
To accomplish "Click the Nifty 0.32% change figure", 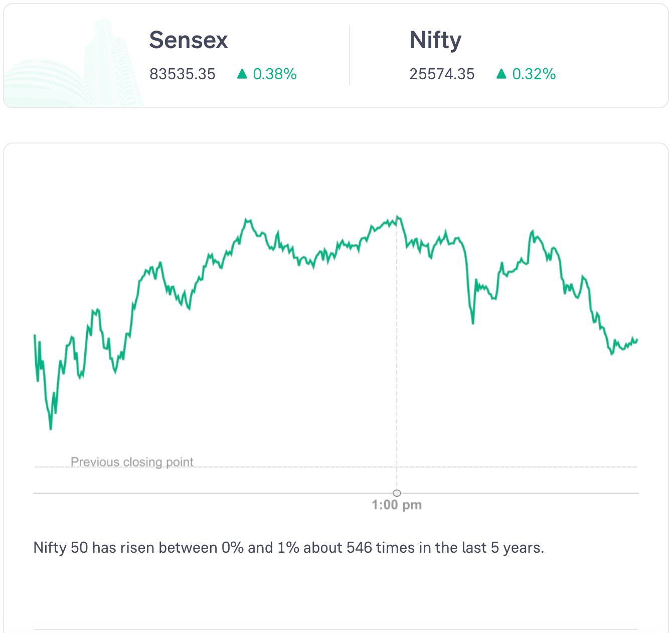I will 534,74.
